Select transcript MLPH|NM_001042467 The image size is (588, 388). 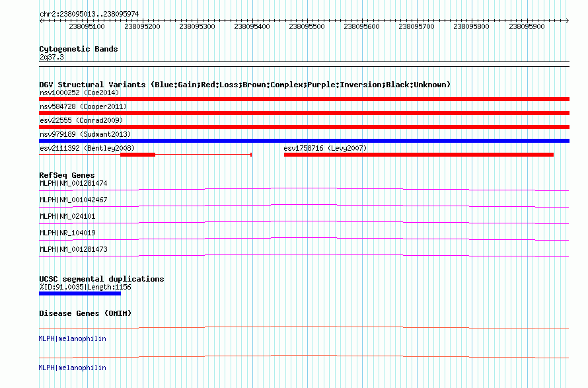click(x=73, y=200)
